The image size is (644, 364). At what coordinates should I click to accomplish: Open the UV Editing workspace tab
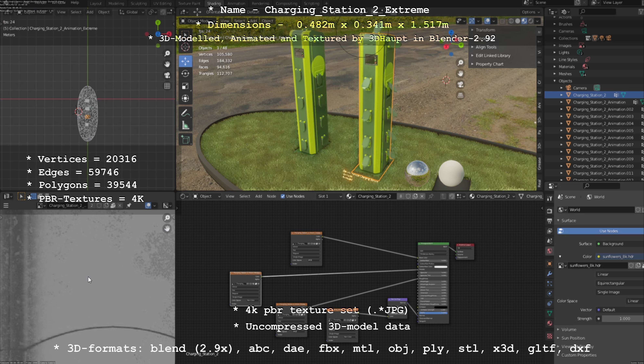point(162,4)
